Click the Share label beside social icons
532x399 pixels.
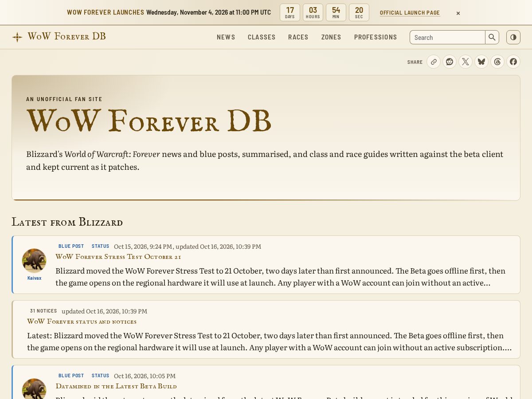point(415,62)
